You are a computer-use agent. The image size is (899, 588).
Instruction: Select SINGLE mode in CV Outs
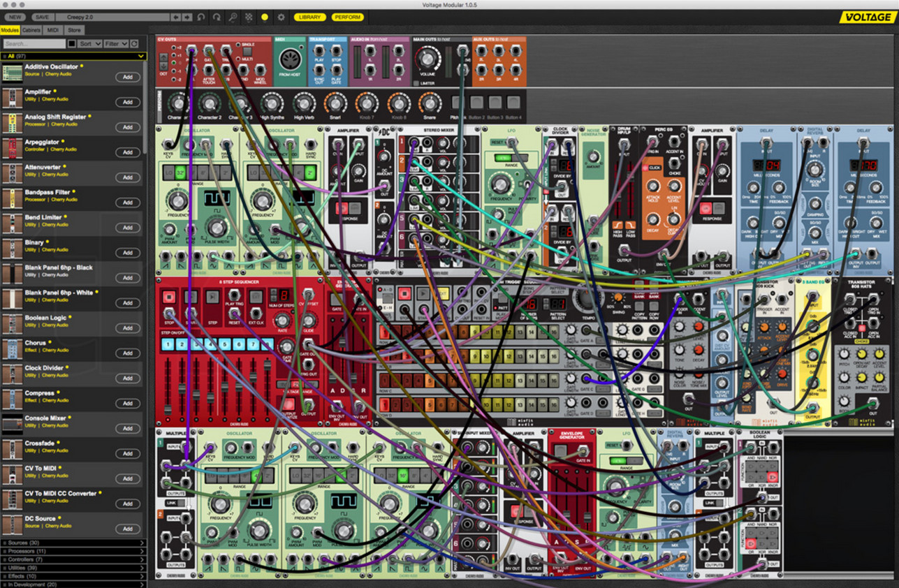(238, 45)
